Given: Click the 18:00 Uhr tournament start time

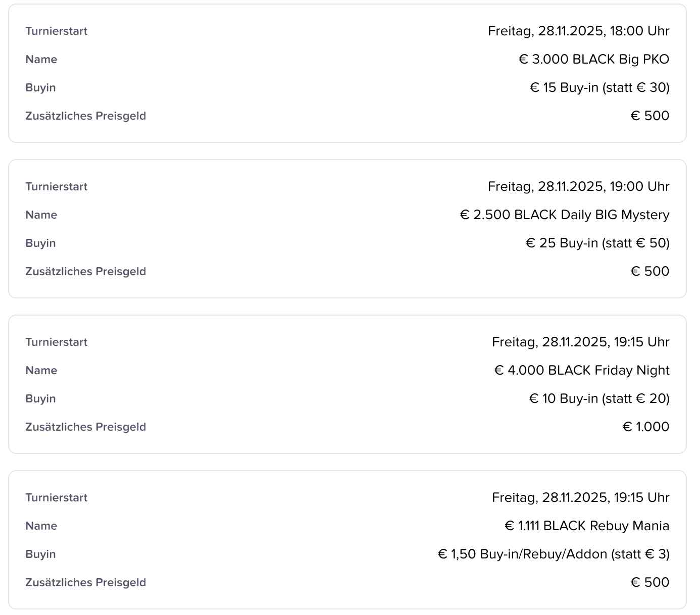Looking at the screenshot, I should tap(578, 31).
